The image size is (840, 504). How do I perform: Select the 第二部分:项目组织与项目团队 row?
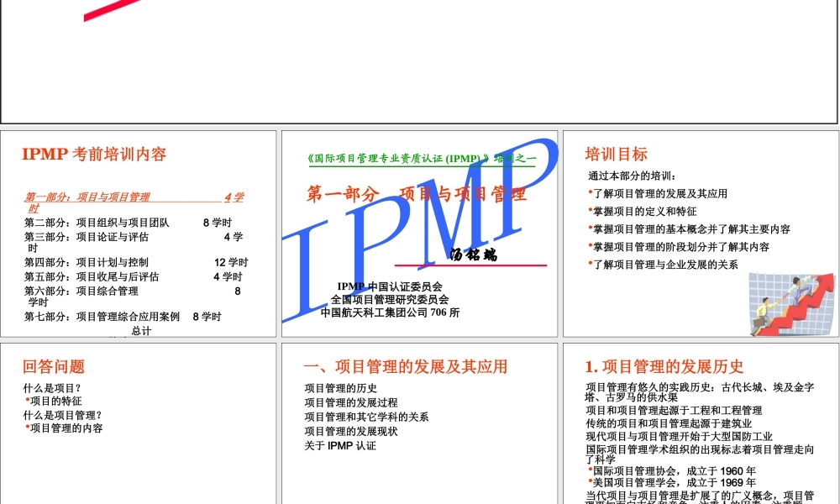[128, 223]
